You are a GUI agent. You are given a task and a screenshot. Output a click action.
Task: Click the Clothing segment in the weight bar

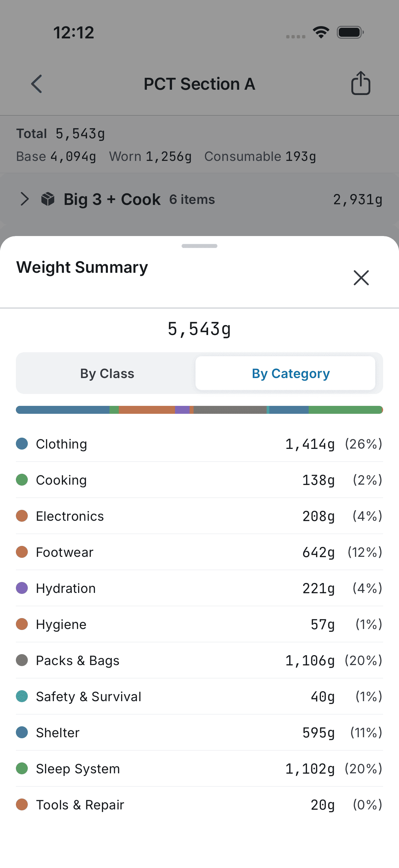[x=61, y=410]
